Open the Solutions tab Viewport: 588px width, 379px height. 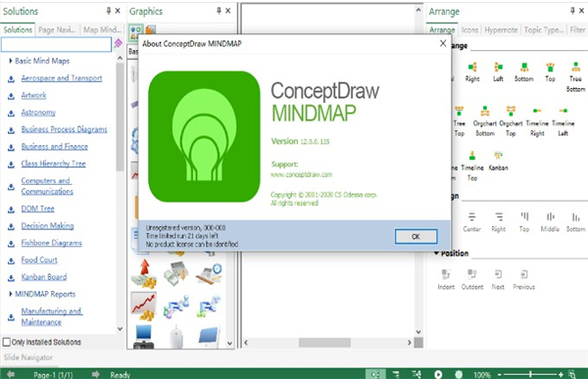click(18, 29)
